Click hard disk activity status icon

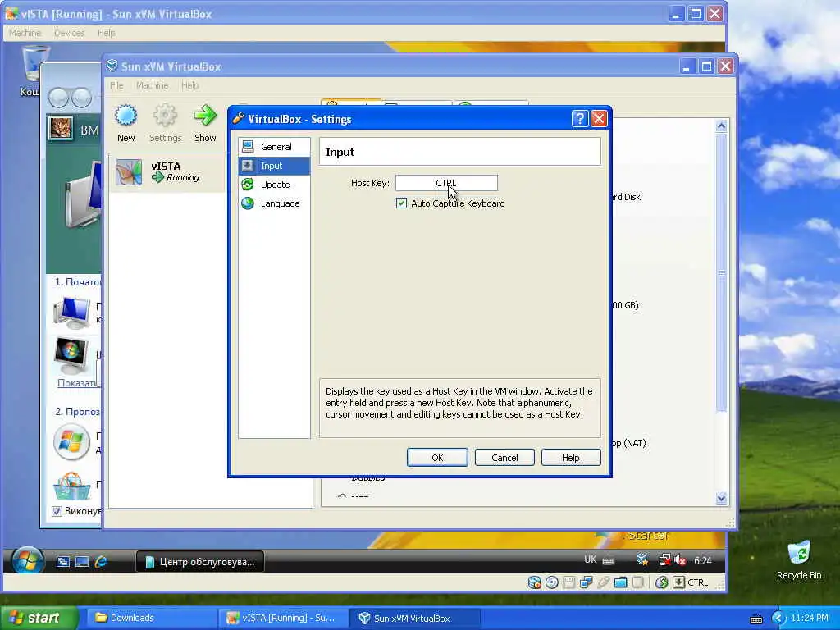pos(534,582)
